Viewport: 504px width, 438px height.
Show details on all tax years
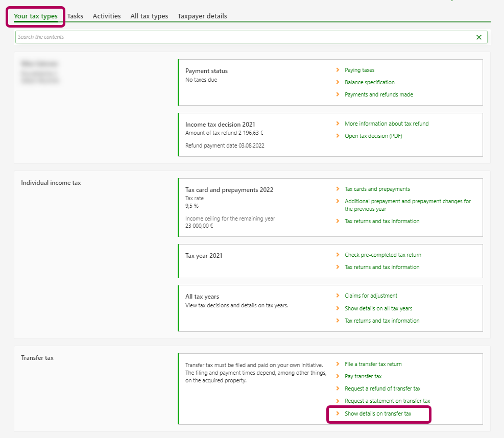(378, 308)
